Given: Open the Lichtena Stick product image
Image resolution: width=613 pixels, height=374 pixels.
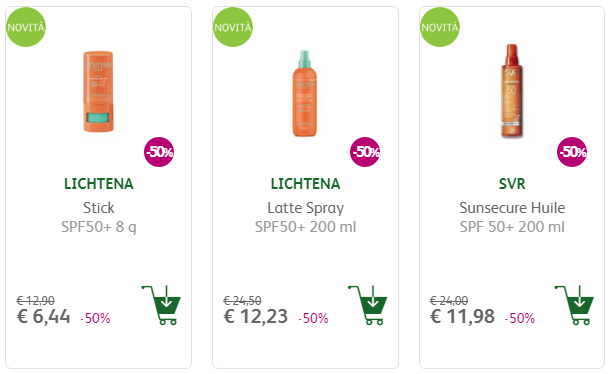Looking at the screenshot, I should coord(99,91).
